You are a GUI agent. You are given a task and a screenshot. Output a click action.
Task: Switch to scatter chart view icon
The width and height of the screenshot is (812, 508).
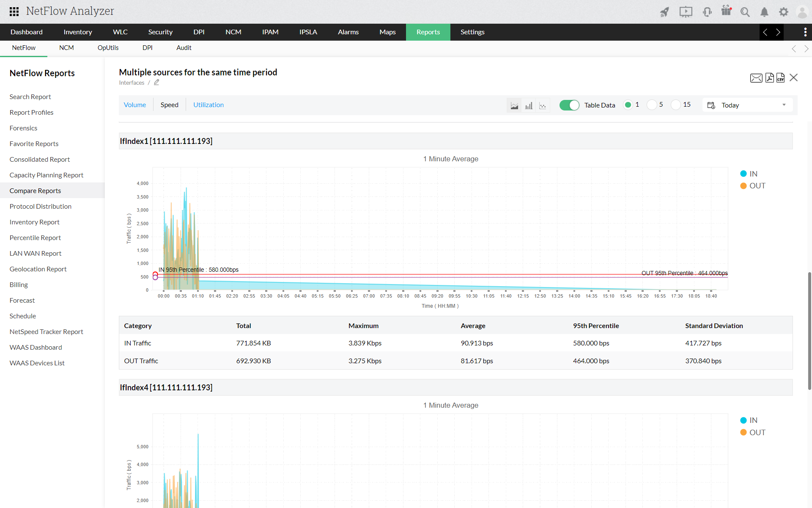pyautogui.click(x=543, y=105)
